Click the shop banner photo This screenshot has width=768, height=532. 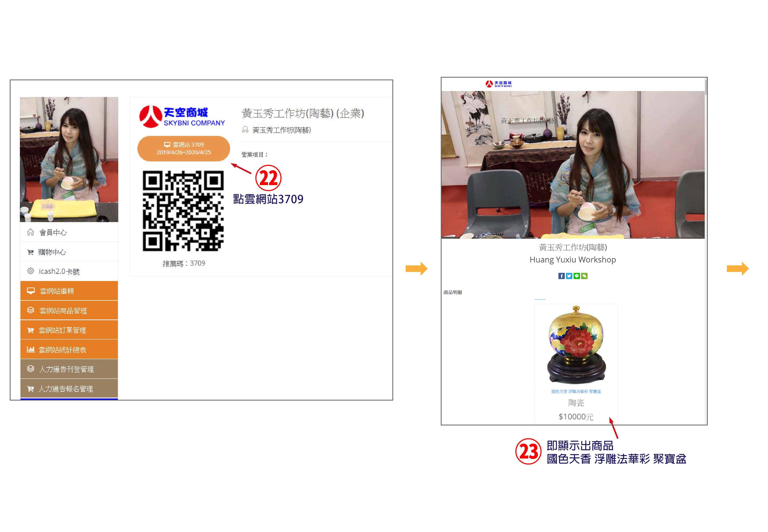tap(573, 165)
